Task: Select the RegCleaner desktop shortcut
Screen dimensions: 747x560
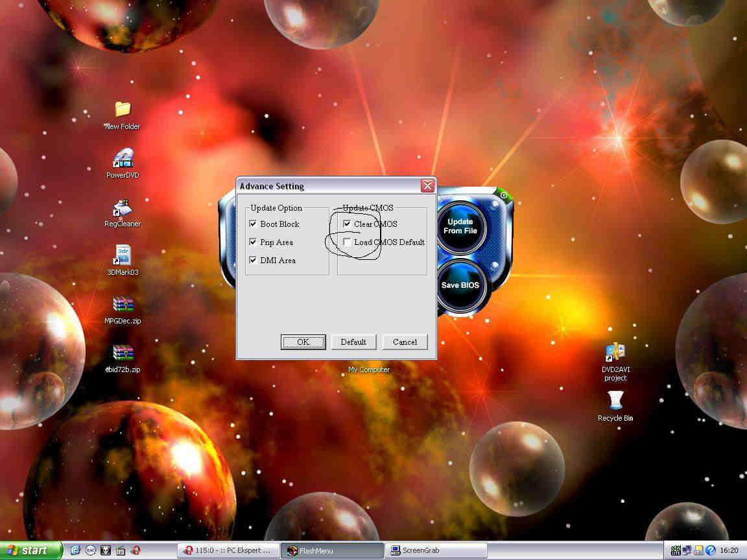Action: tap(123, 207)
